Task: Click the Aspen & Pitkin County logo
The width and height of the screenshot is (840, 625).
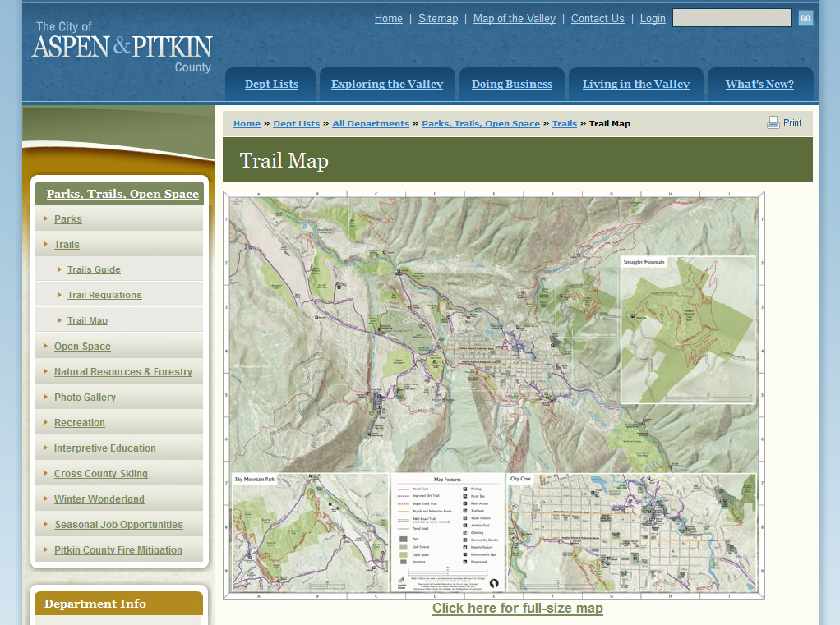Action: [x=122, y=47]
